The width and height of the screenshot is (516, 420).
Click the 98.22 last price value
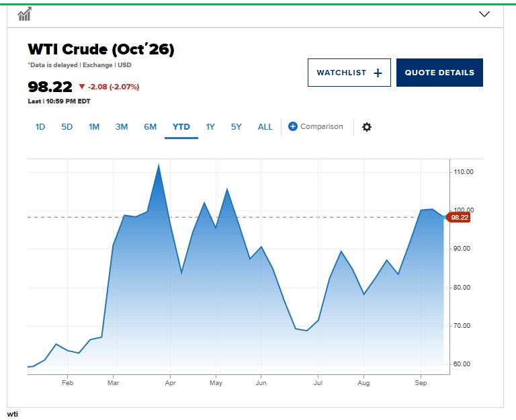pos(50,87)
